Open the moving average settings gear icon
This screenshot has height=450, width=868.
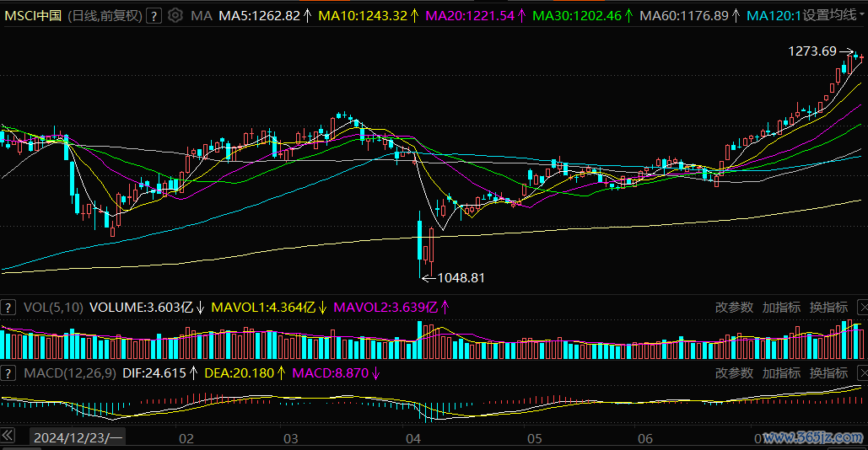pyautogui.click(x=175, y=15)
